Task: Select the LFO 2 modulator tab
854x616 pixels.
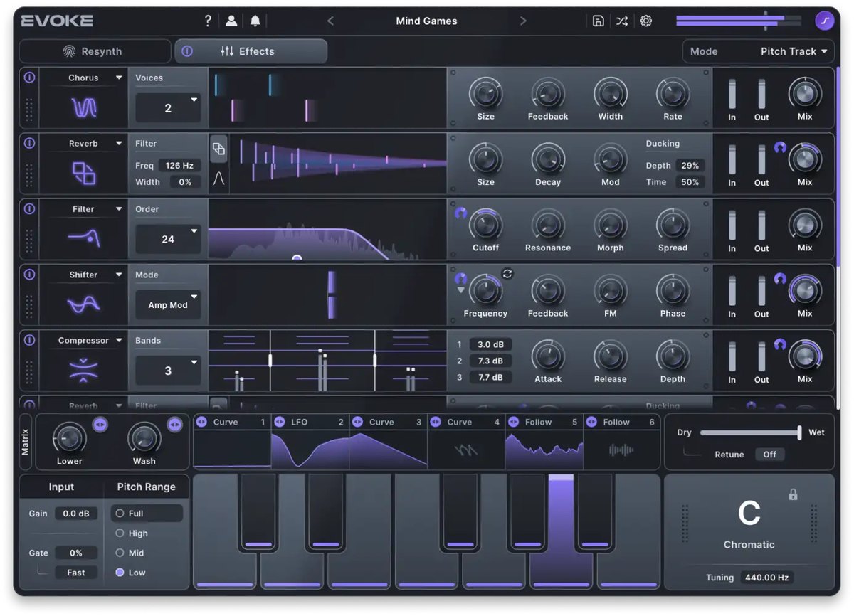Action: click(x=310, y=422)
